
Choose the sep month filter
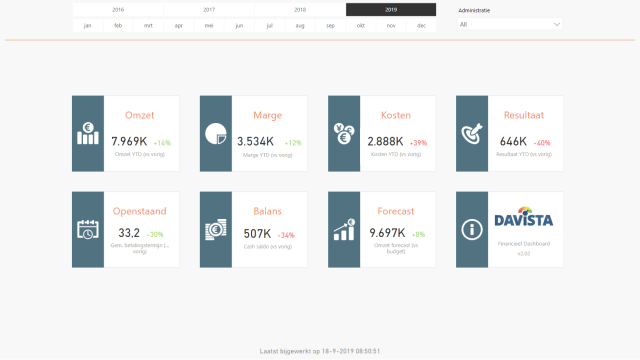tap(330, 25)
